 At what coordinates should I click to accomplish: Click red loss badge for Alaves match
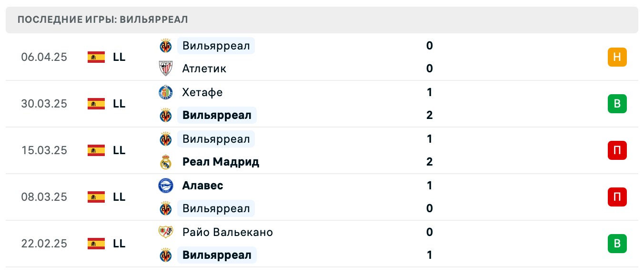(617, 197)
